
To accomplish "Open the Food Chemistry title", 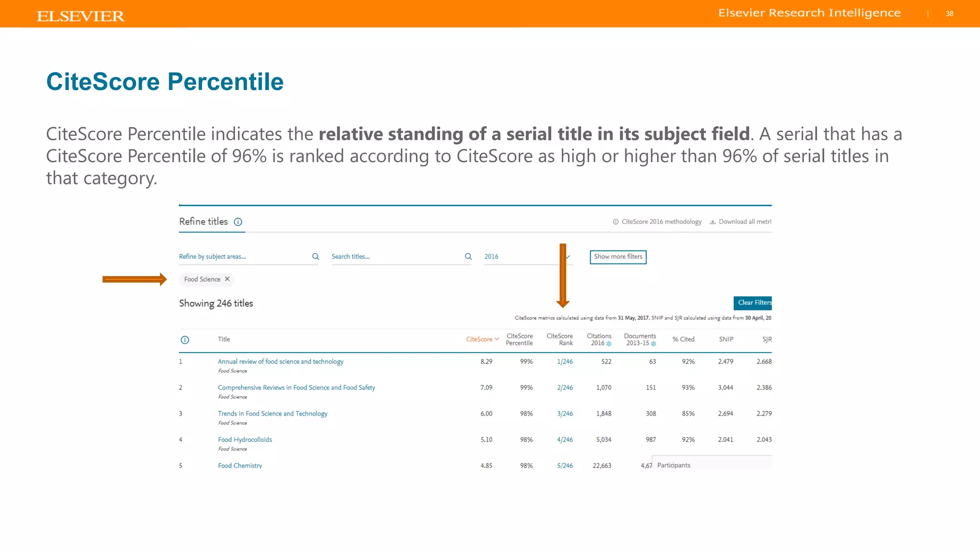I will pos(240,465).
